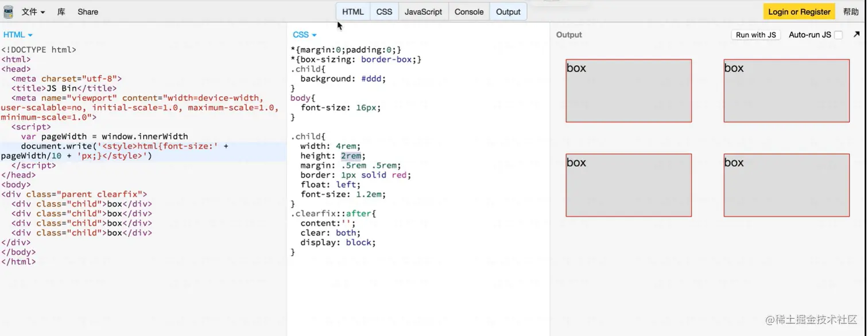
Task: Click the first box in the output
Action: click(629, 91)
